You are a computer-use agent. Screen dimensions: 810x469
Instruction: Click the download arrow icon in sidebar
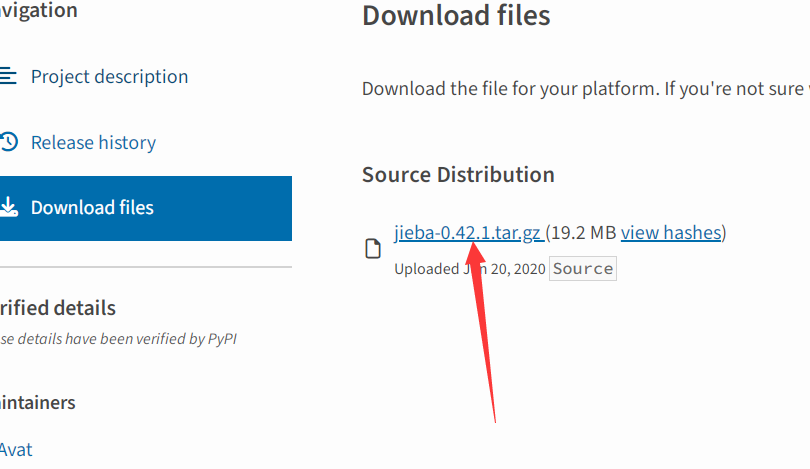click(x=9, y=207)
